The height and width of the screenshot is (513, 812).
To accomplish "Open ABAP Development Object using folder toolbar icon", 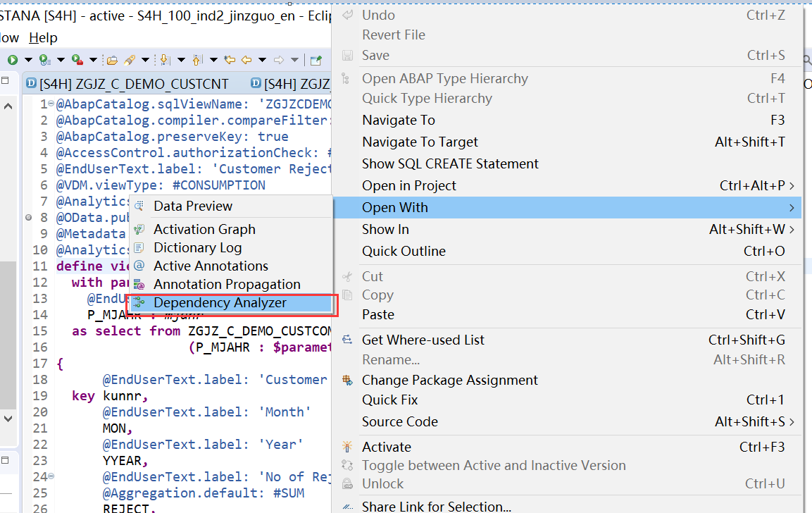I will point(112,60).
